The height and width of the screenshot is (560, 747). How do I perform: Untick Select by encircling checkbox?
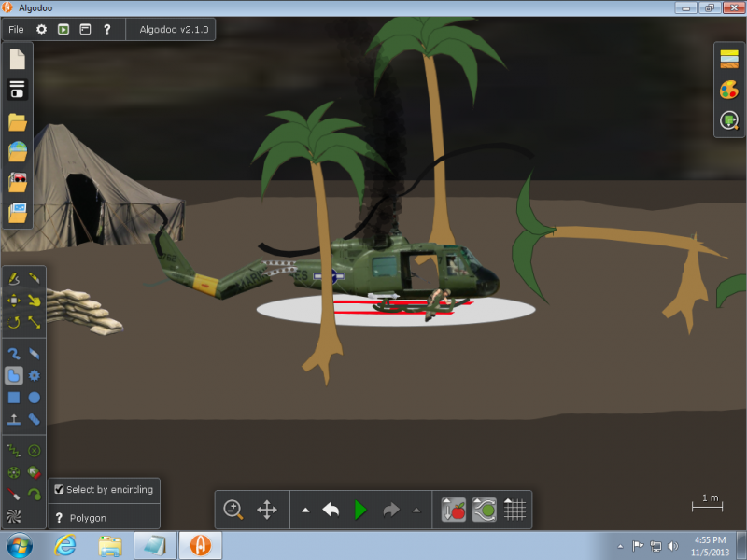[x=59, y=489]
